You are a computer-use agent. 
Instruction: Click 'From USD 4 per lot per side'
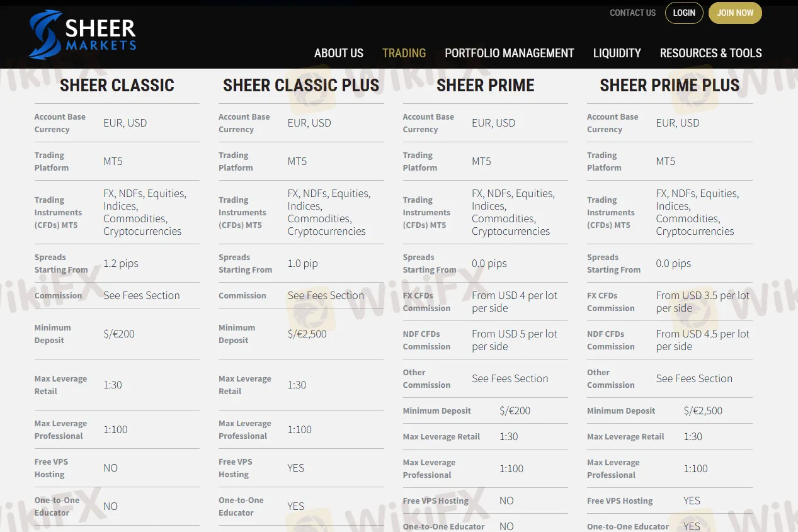click(515, 302)
